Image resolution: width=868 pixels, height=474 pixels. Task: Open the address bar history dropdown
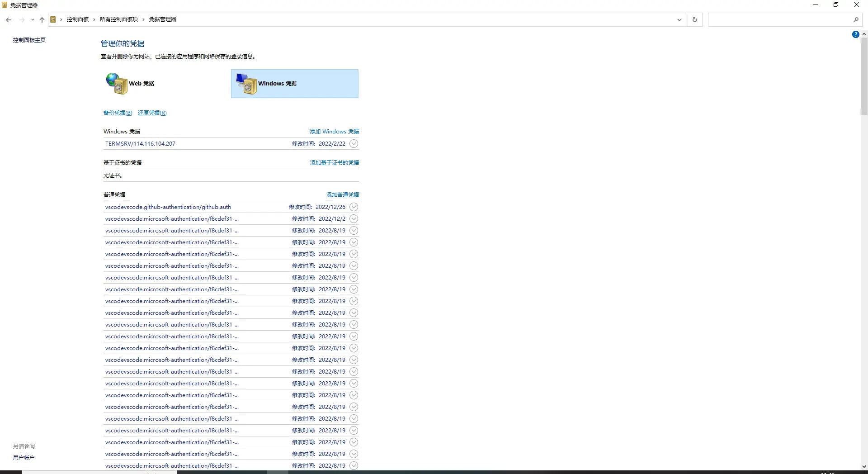[679, 19]
